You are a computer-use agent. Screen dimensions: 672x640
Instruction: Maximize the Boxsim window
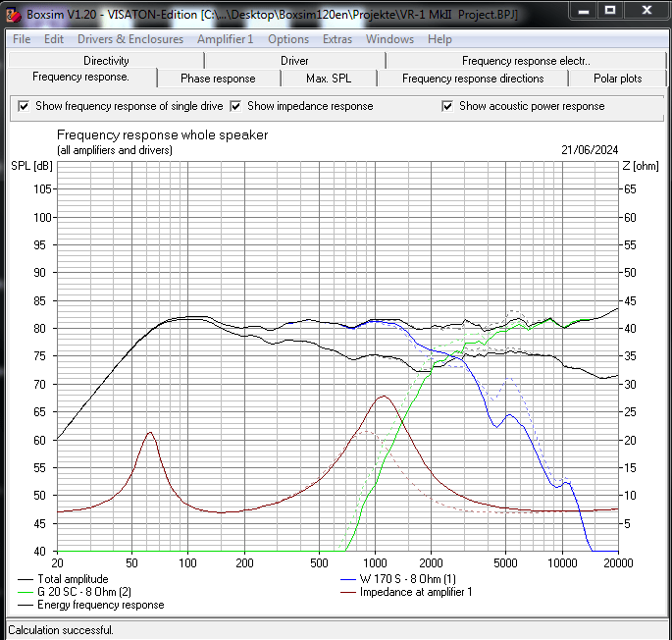(610, 10)
